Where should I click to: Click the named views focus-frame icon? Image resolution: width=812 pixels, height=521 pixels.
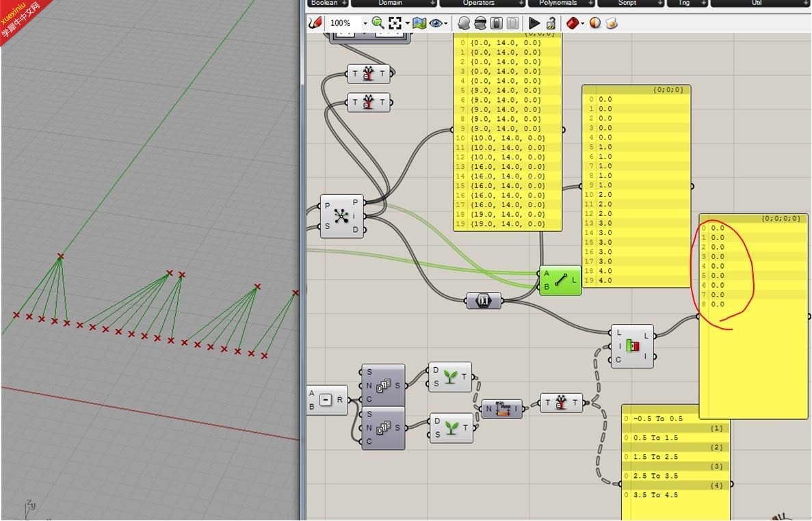pyautogui.click(x=395, y=23)
